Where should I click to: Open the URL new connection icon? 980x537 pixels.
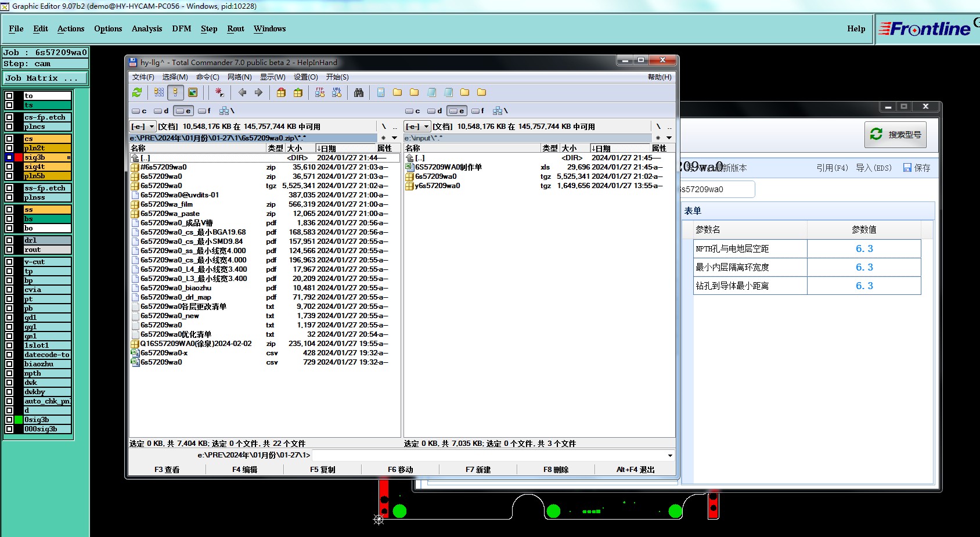tap(337, 92)
